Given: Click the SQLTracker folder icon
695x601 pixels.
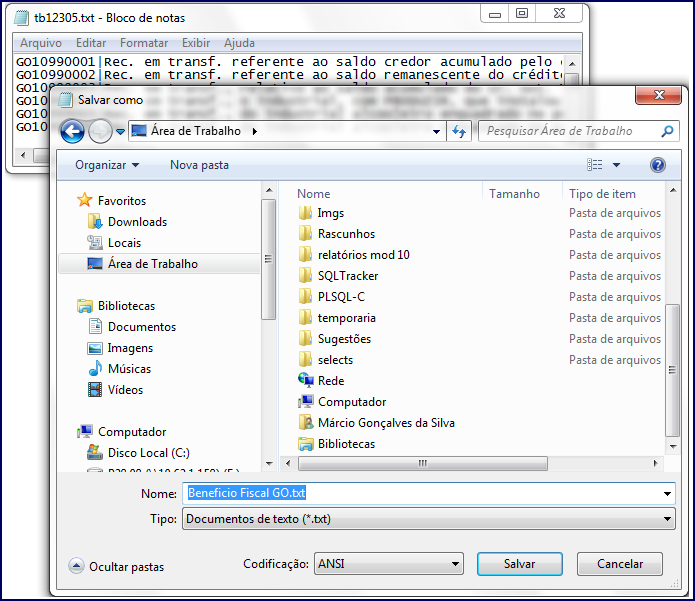Looking at the screenshot, I should 305,276.
